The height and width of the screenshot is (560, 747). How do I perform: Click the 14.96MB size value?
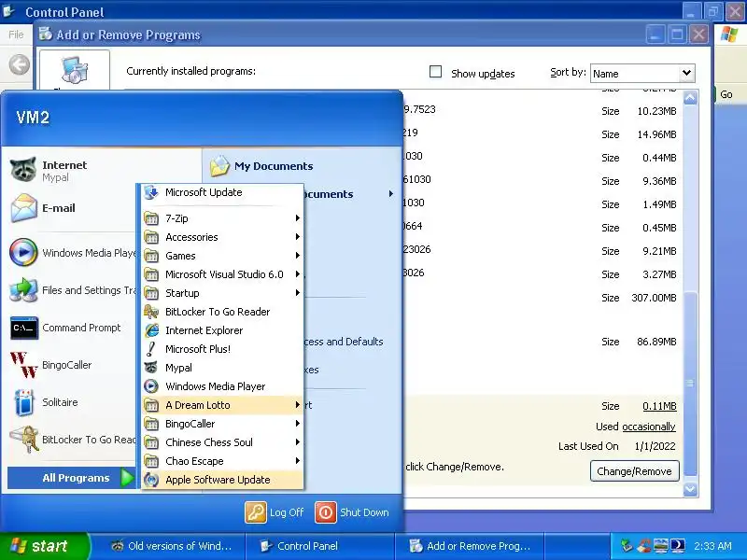click(x=656, y=134)
